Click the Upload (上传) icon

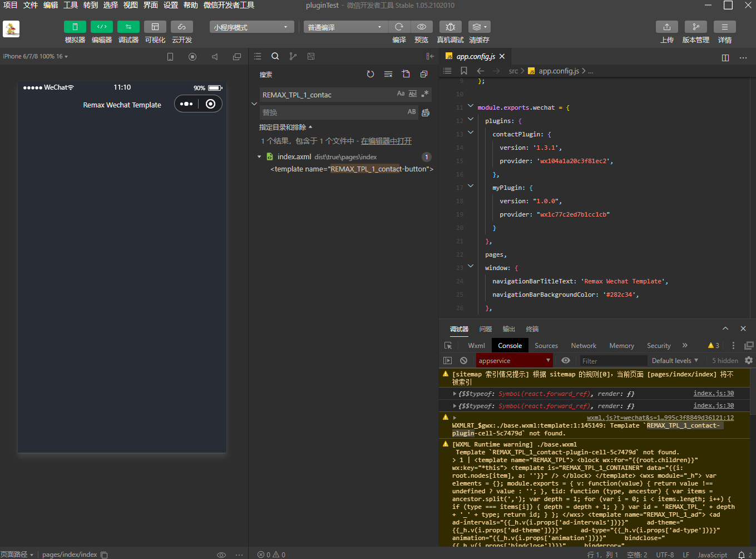coord(667,27)
